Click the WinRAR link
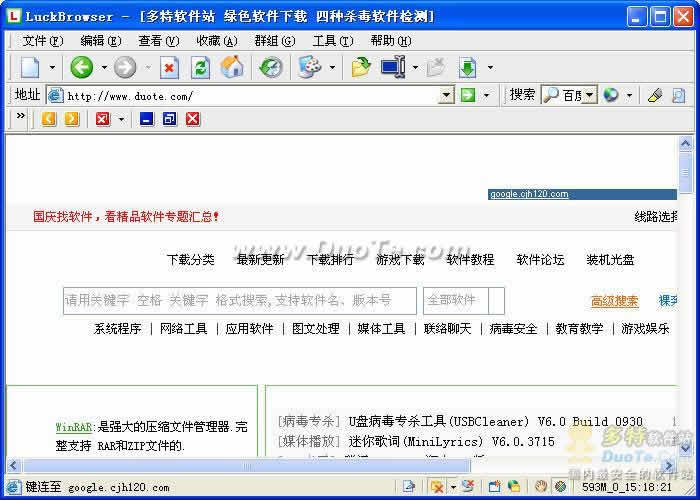This screenshot has height=500, width=700. point(73,427)
